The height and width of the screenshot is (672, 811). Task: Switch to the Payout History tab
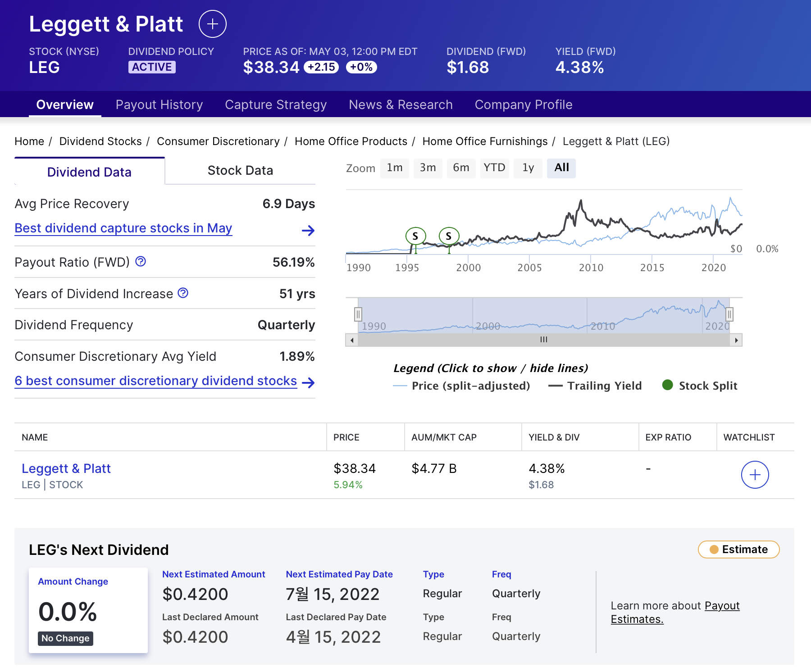[159, 104]
